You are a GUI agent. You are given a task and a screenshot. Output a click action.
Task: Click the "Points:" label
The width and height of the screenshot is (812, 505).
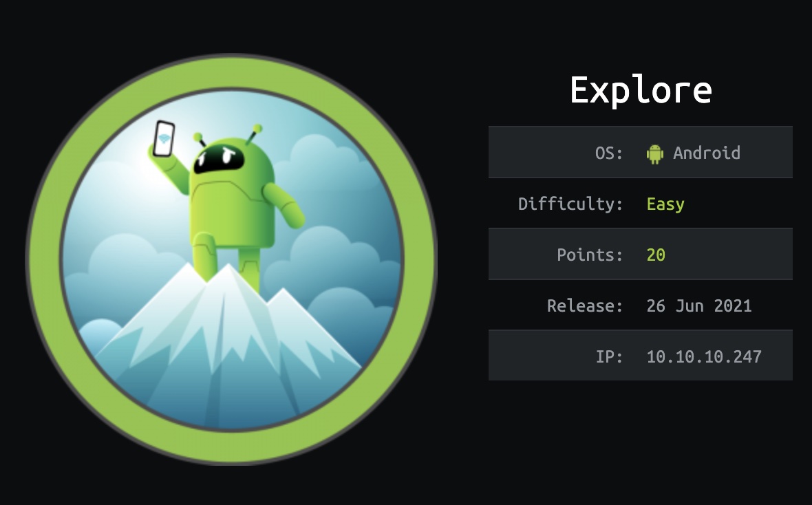[590, 255]
